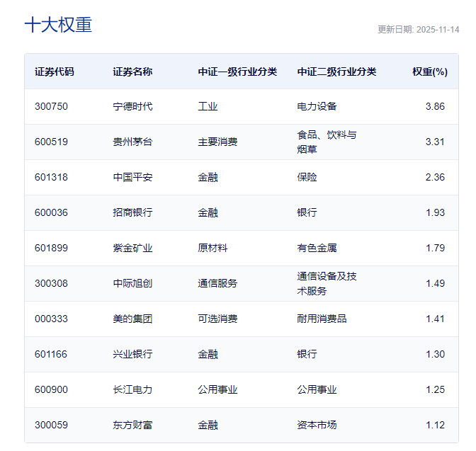476x451 pixels.
Task: Click weight value 1.41
Action: 436,319
